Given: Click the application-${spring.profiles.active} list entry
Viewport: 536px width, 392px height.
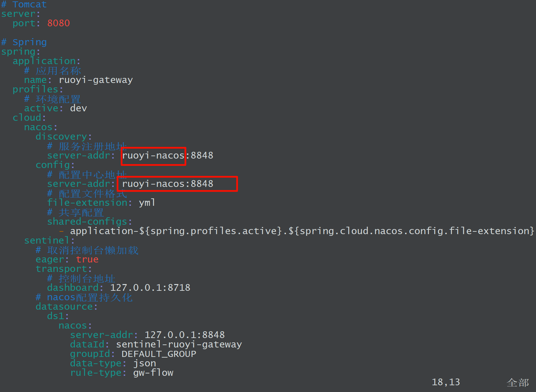Looking at the screenshot, I should (302, 231).
